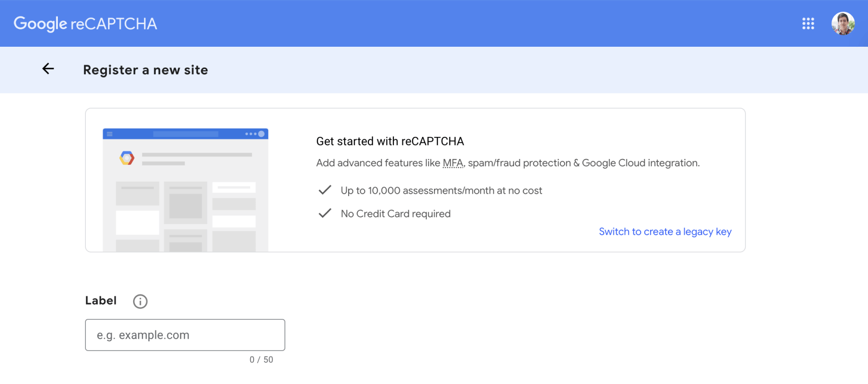The image size is (868, 384).
Task: Click the 'Label' field title
Action: tap(101, 301)
